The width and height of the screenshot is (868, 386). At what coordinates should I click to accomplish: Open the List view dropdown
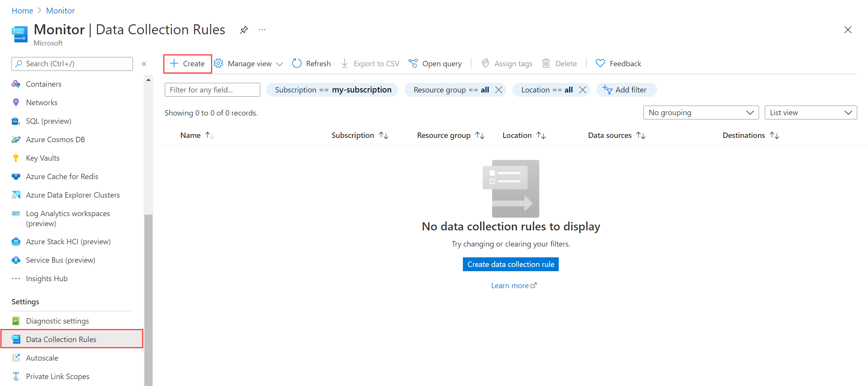click(x=811, y=112)
